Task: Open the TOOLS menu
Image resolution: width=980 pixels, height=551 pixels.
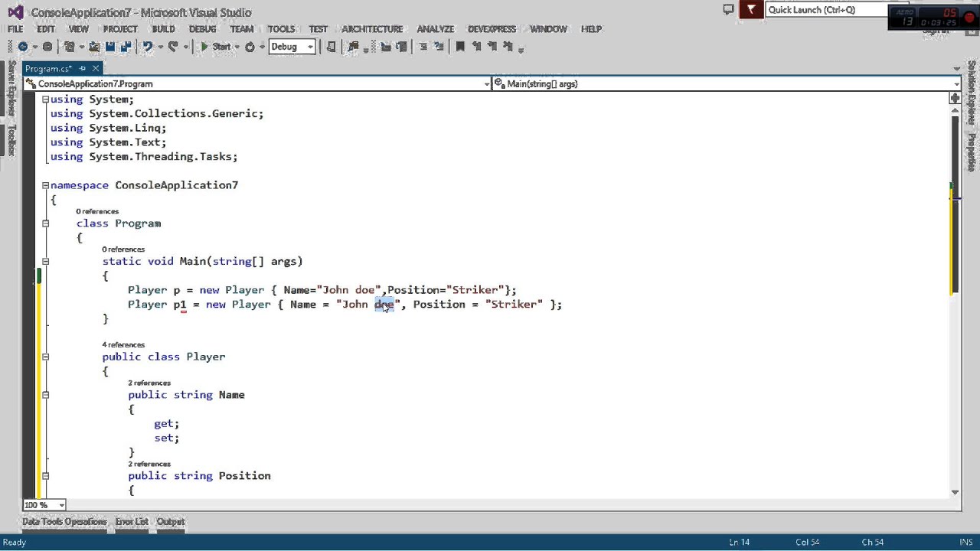Action: [281, 29]
